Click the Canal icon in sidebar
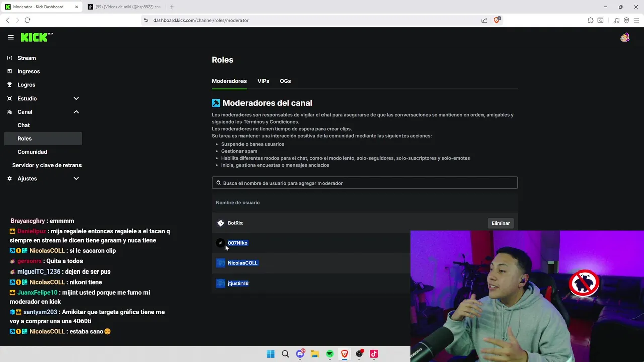Viewport: 644px width, 362px height. pyautogui.click(x=9, y=112)
